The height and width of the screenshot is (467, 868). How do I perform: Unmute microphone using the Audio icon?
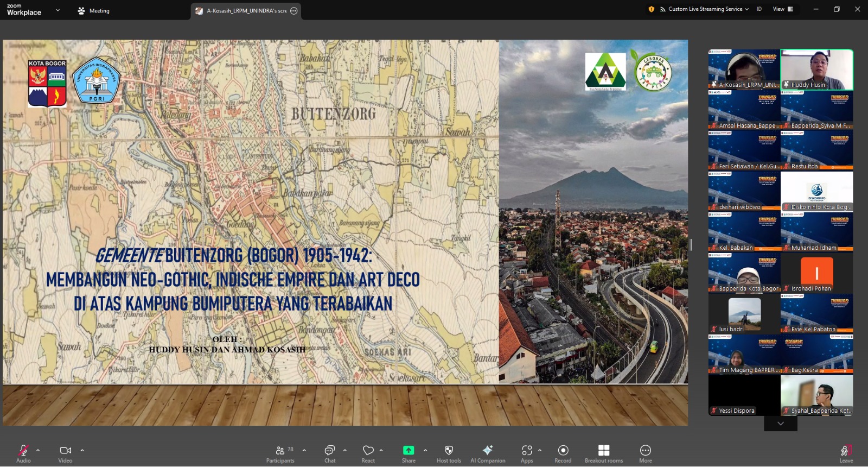(23, 451)
